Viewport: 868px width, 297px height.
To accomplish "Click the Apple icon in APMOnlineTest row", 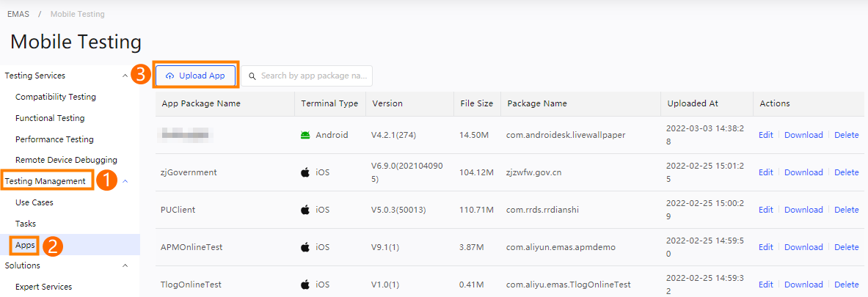I will (x=305, y=247).
